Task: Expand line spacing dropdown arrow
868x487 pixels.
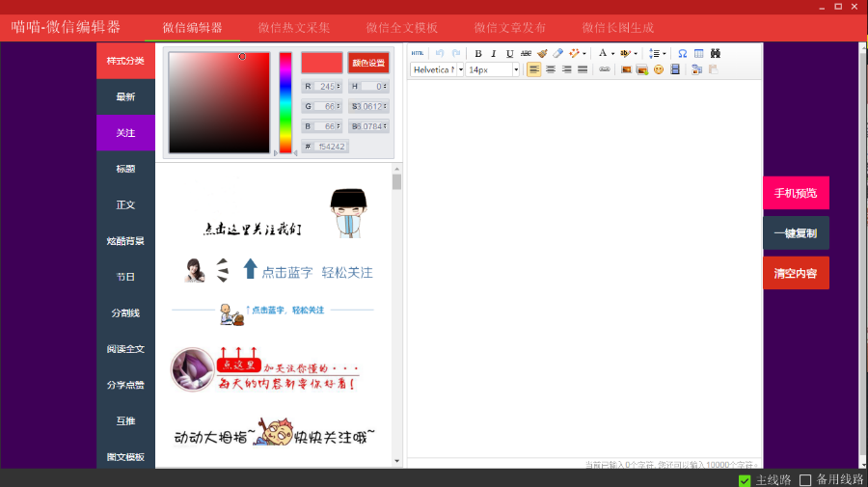Action: point(665,54)
